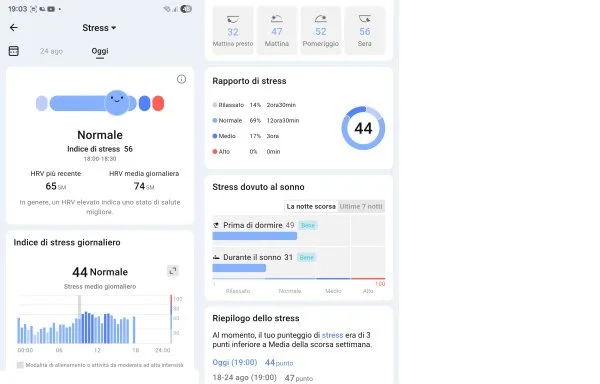Open the blue stress link in Riepilogo
This screenshot has width=600, height=384.
tap(332, 335)
